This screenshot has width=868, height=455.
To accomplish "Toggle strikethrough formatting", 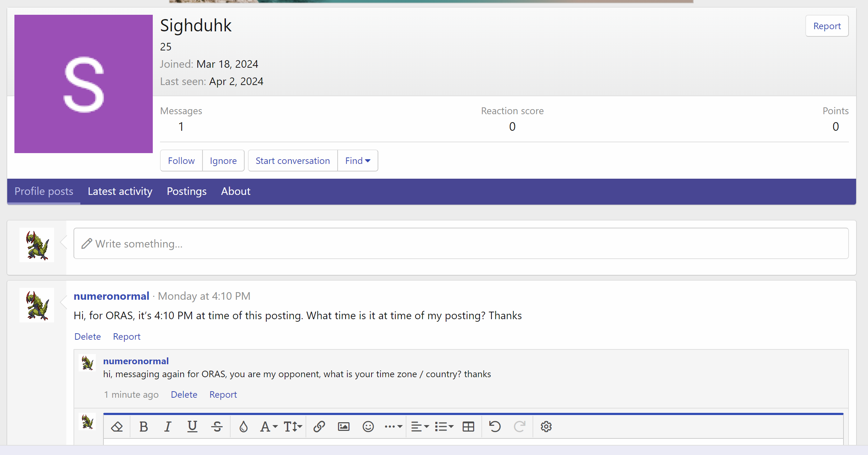I will [217, 427].
